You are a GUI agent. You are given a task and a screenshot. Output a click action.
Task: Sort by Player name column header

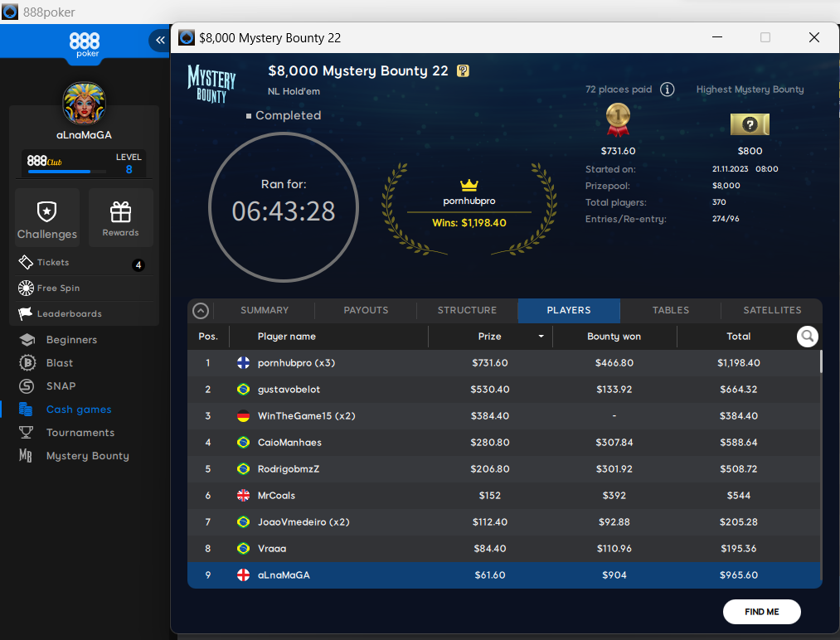click(329, 337)
